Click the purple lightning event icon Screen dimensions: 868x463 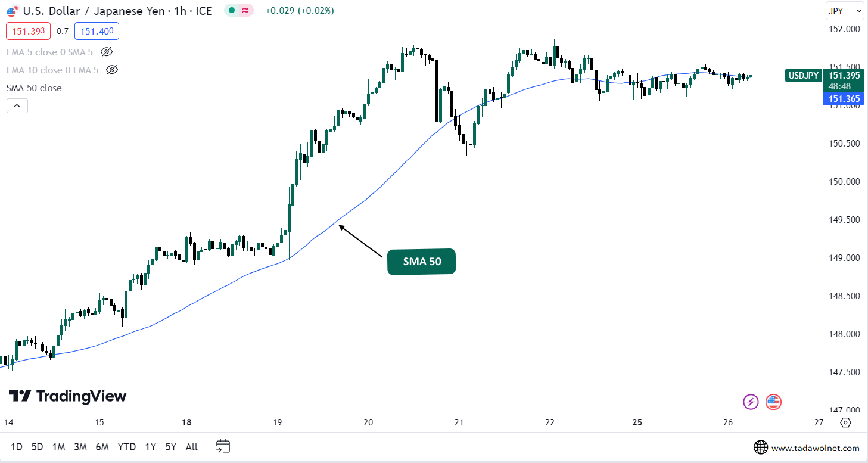click(751, 402)
